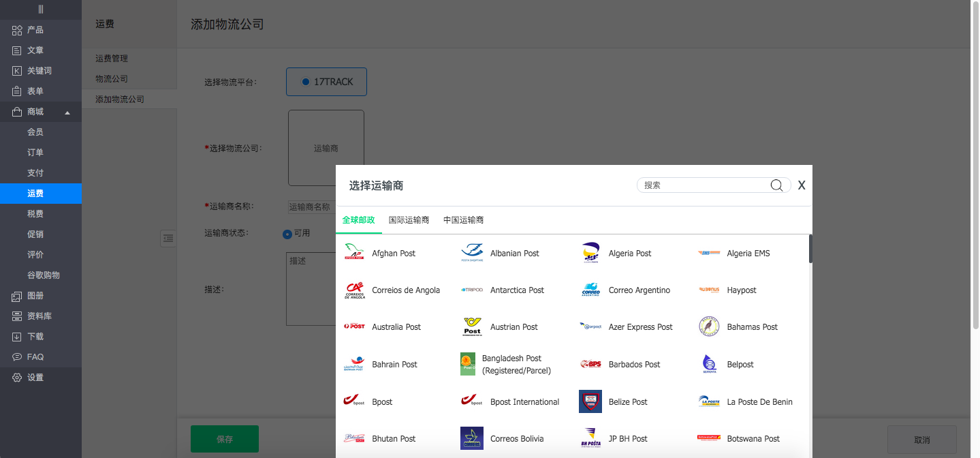The image size is (980, 458).
Task: Select 可用 status radio button
Action: (287, 234)
